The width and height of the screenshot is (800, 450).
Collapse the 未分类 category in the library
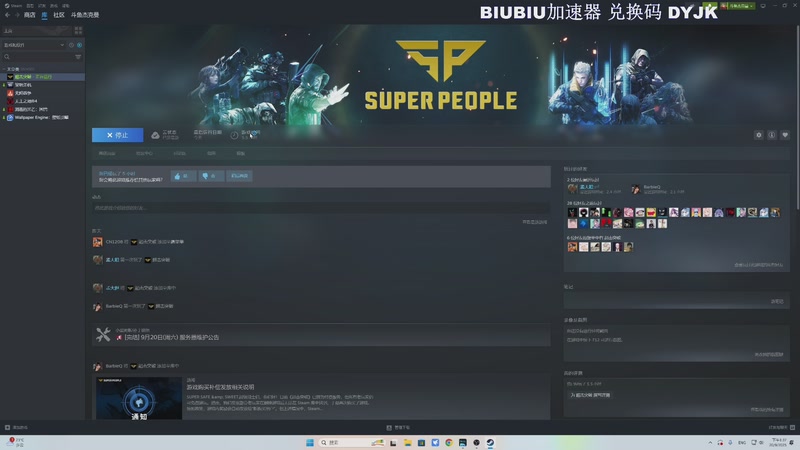[x=4, y=69]
